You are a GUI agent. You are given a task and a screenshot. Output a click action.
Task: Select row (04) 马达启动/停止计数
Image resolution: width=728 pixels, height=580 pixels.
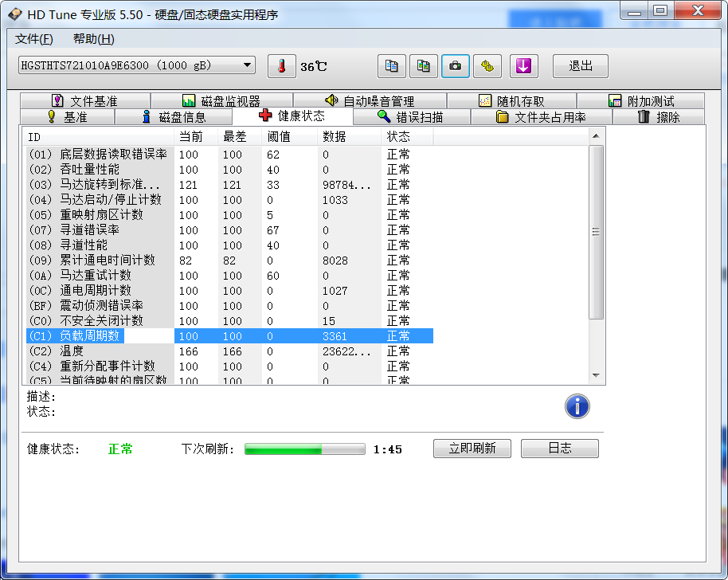230,200
